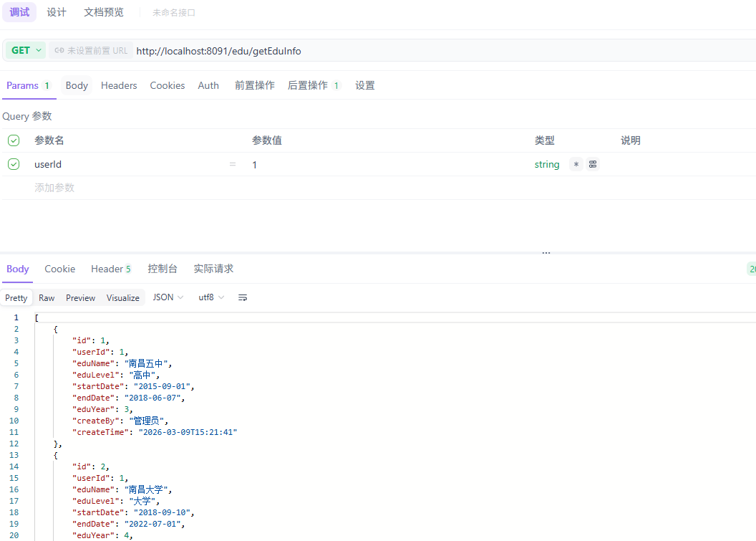Open the 前置操作 tab
756x541 pixels.
[255, 85]
